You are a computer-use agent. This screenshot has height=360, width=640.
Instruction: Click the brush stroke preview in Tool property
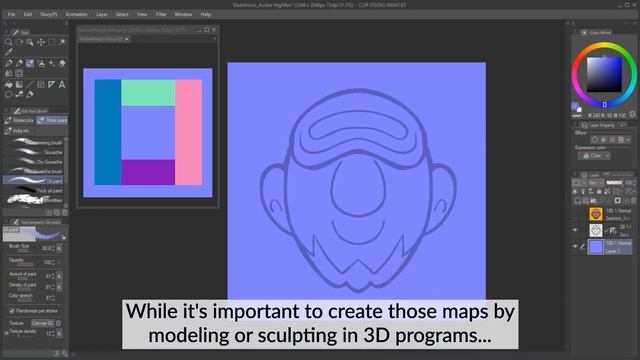point(35,234)
